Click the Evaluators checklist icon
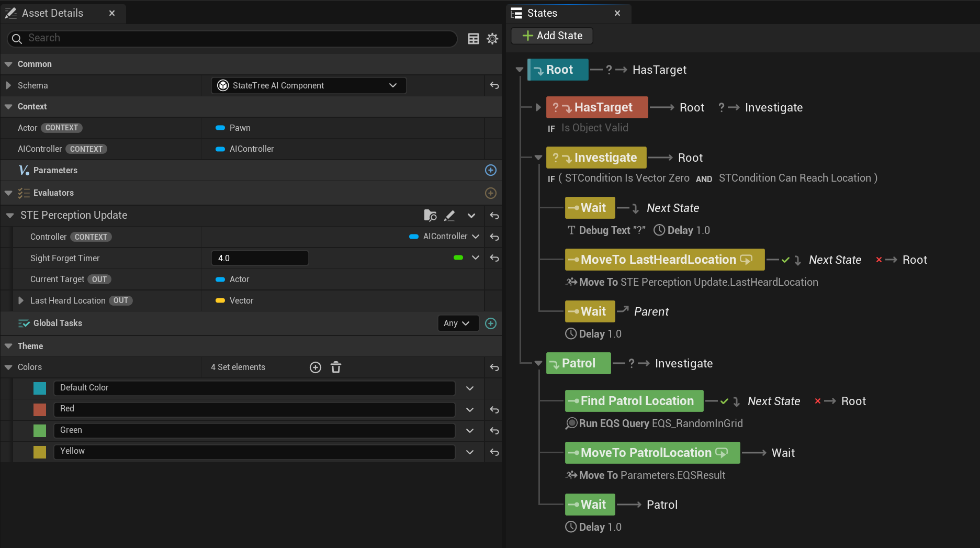Viewport: 980px width, 548px height. (24, 193)
